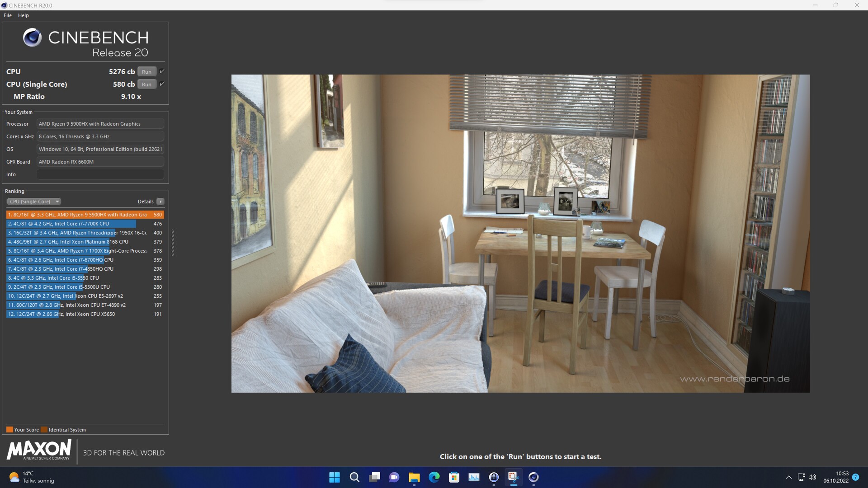The height and width of the screenshot is (488, 868).
Task: Open the KeePass lock icon in taskbar
Action: coord(494,477)
